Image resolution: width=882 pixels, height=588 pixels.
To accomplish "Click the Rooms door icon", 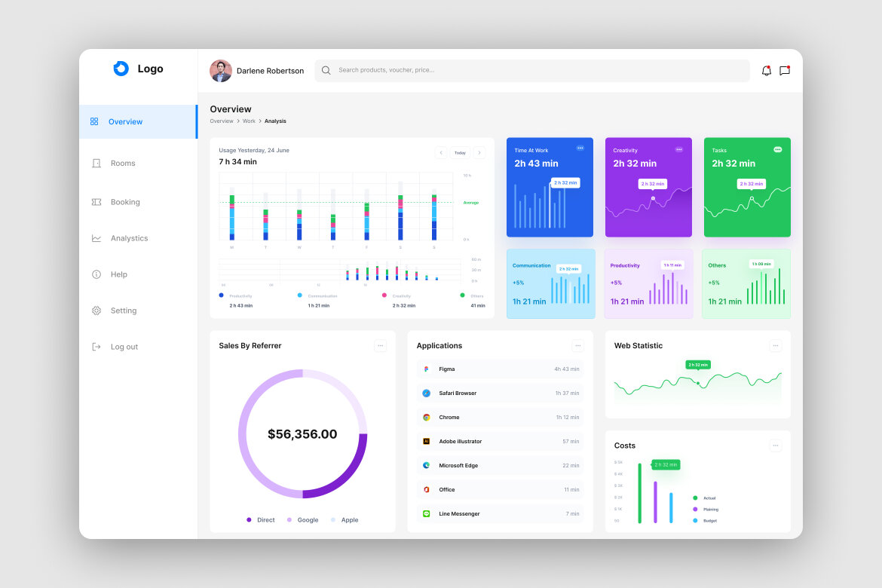I will point(96,163).
